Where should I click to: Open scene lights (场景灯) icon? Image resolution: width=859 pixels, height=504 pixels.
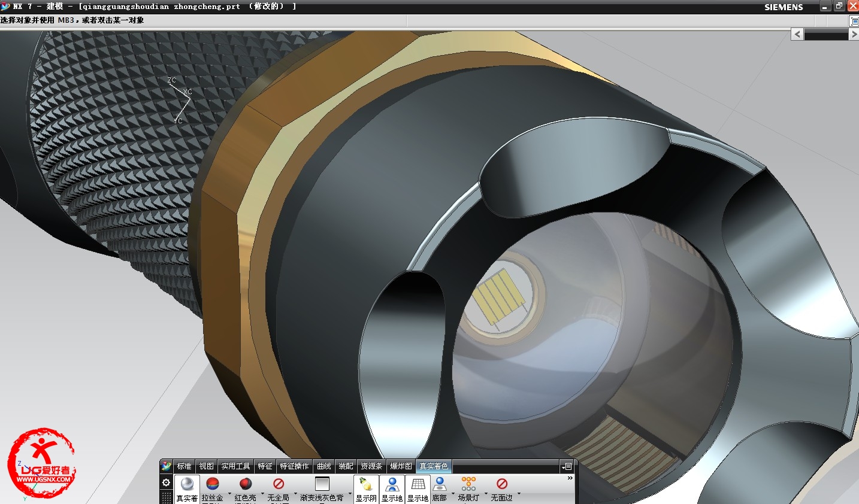[468, 484]
